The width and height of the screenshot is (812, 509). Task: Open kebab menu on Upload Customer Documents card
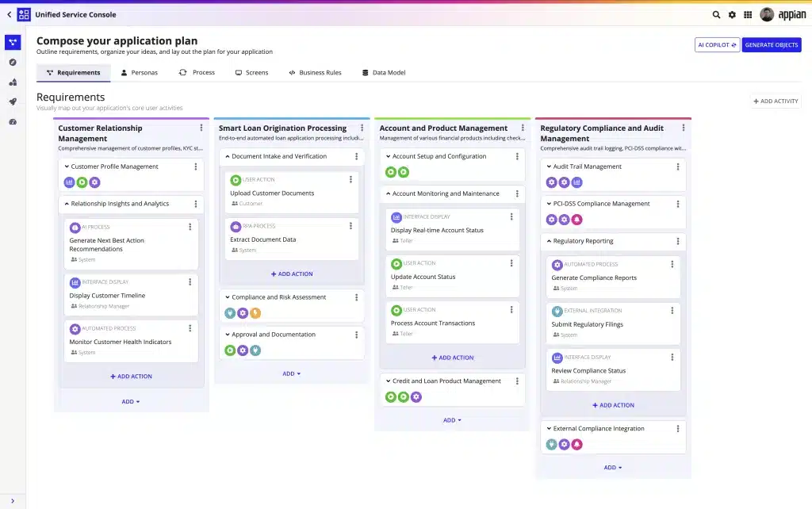coord(350,180)
